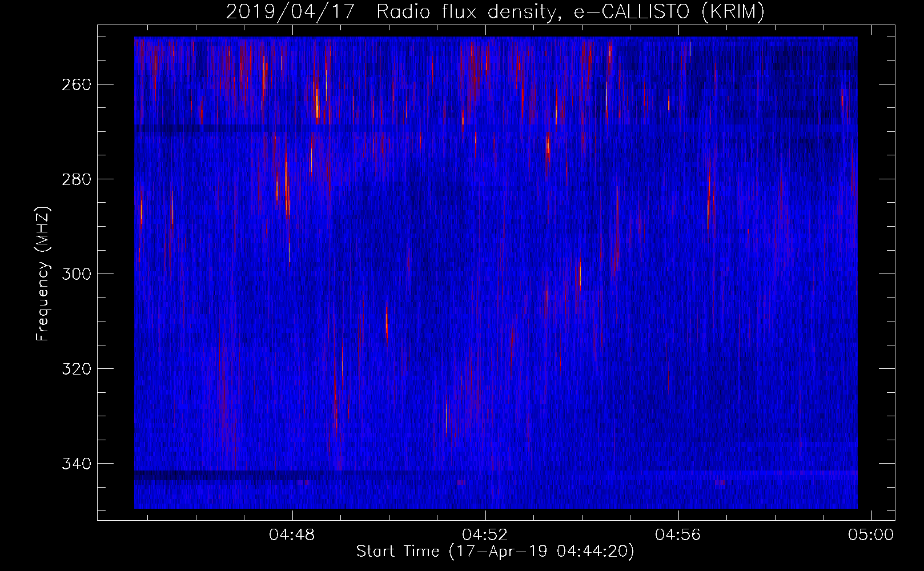
Task: Click the 04:48 time tick label
Action: (292, 535)
